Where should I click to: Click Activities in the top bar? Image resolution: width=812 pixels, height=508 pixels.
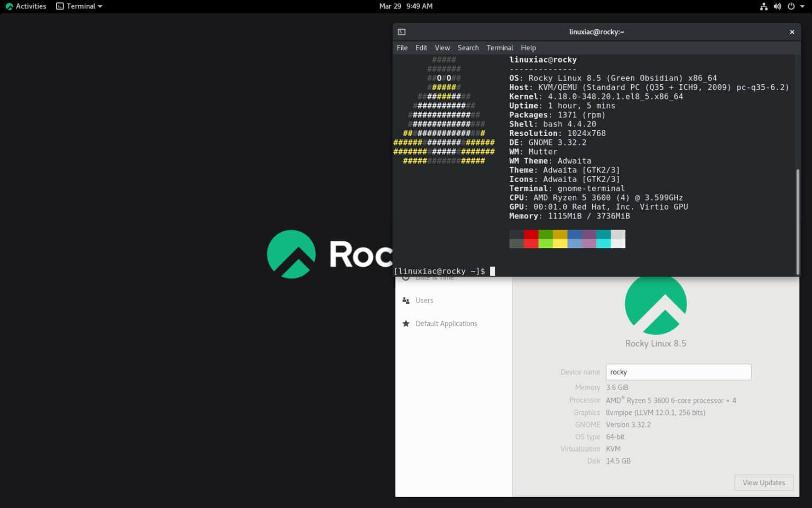coord(26,6)
